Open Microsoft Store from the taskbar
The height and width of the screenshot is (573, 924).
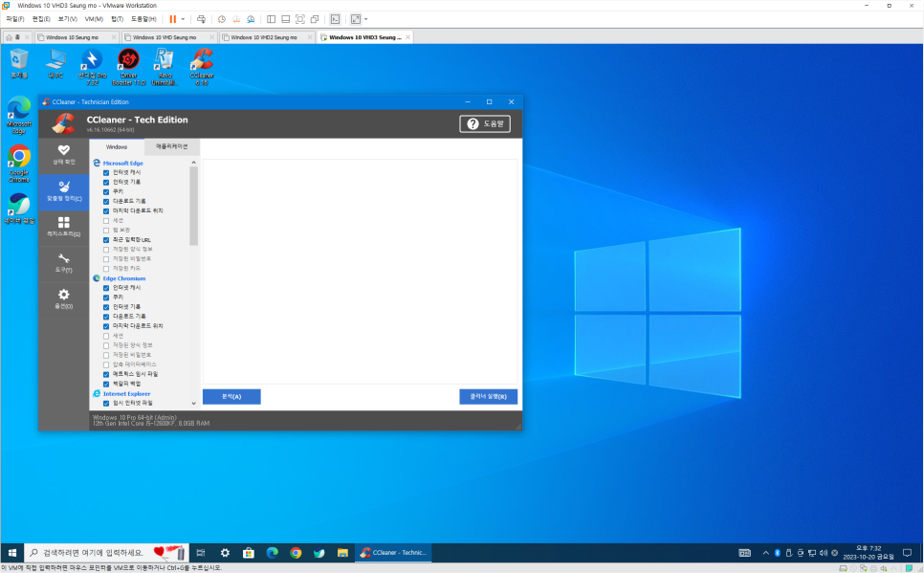tap(249, 552)
